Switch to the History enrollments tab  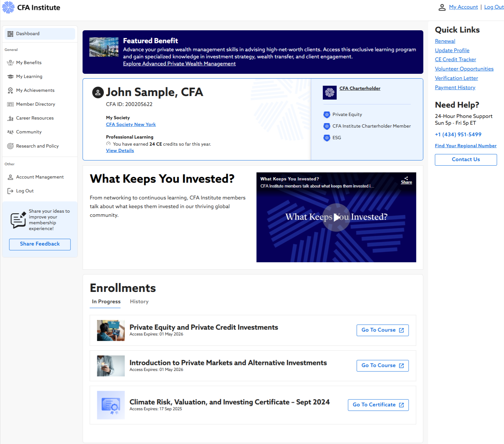pyautogui.click(x=139, y=302)
